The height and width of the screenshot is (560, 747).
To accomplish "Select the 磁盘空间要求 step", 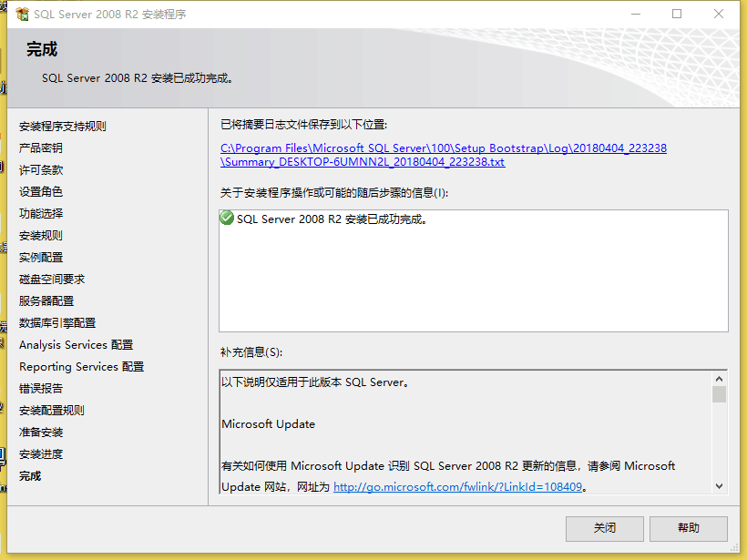I will coord(51,280).
